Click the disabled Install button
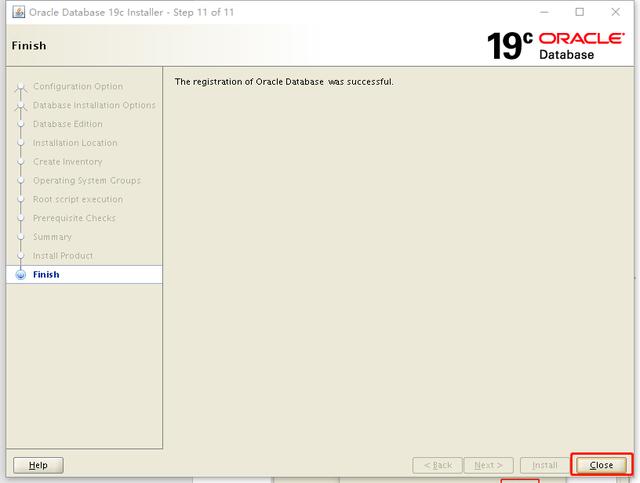This screenshot has height=483, width=640. (x=544, y=465)
